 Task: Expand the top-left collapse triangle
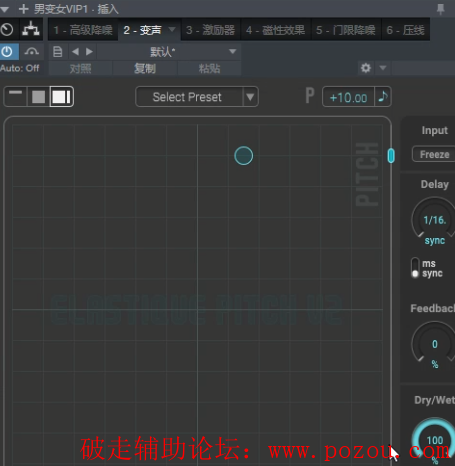(x=4, y=9)
